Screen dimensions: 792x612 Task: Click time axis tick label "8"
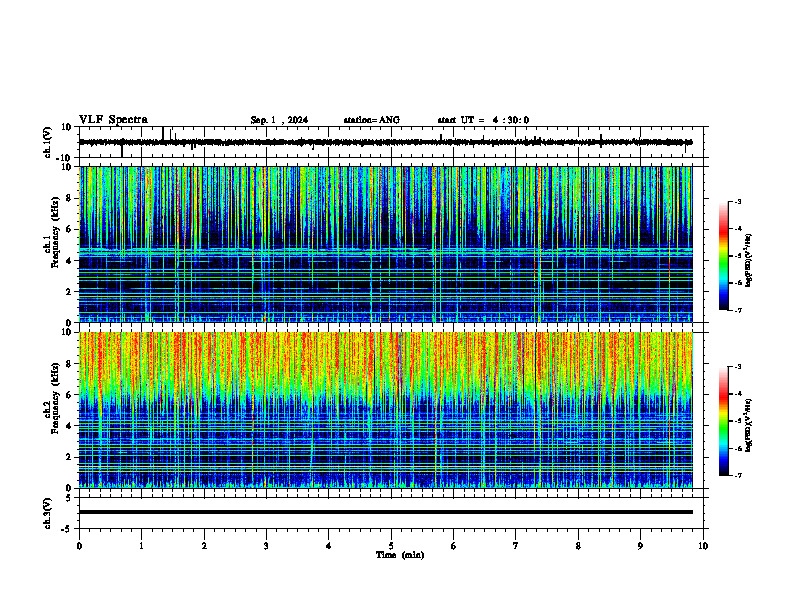pos(578,546)
